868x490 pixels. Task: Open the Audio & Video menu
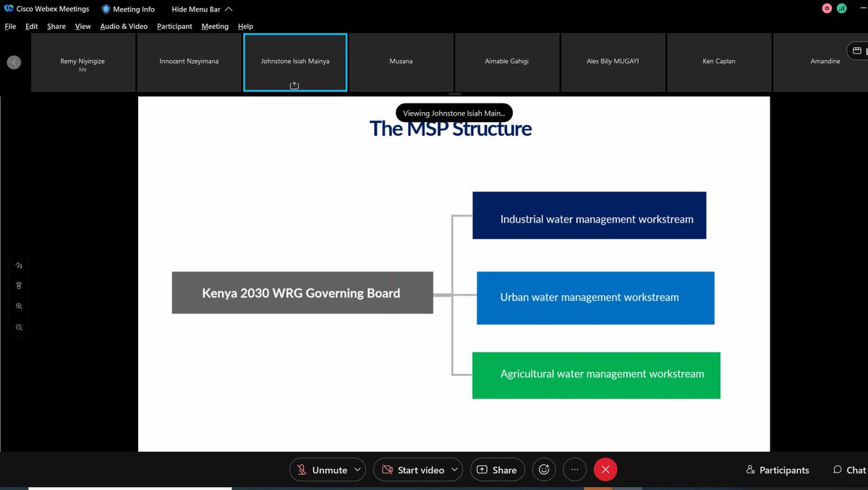tap(124, 26)
